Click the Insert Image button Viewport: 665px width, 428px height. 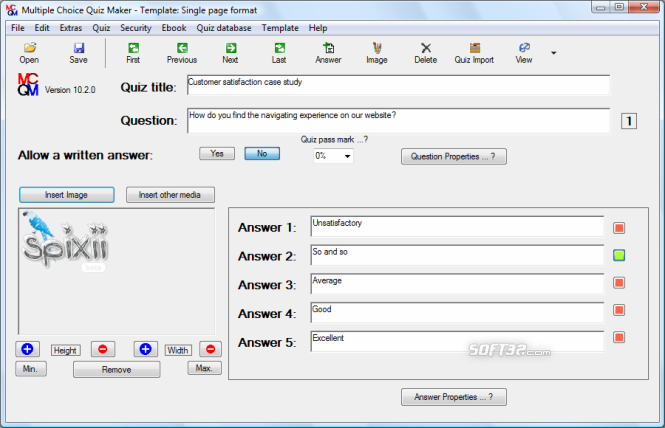pos(67,195)
